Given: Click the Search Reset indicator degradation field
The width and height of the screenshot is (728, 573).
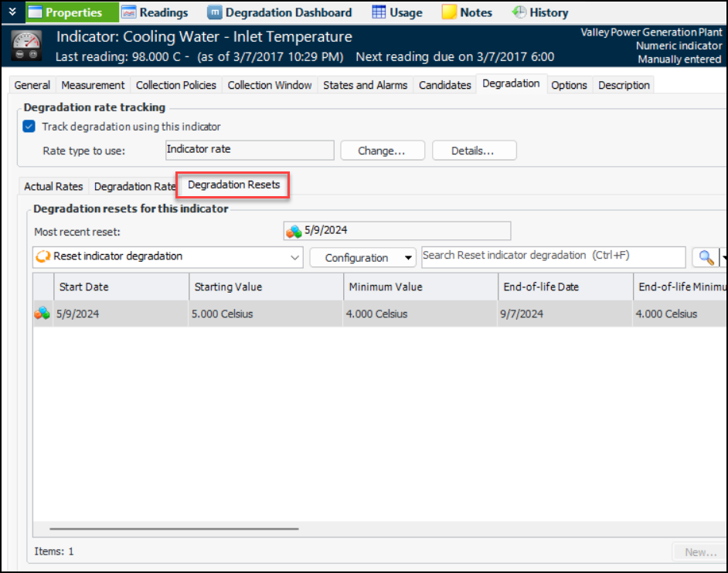Looking at the screenshot, I should point(553,256).
